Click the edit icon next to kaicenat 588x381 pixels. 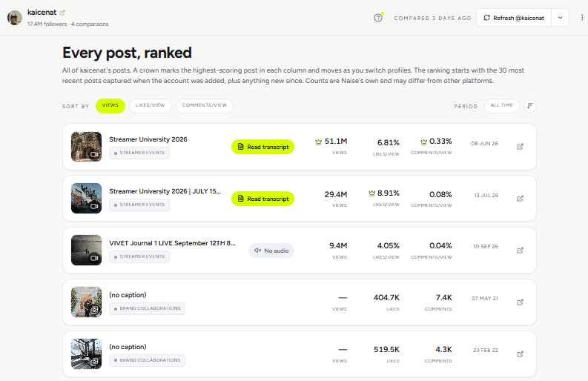pyautogui.click(x=62, y=13)
